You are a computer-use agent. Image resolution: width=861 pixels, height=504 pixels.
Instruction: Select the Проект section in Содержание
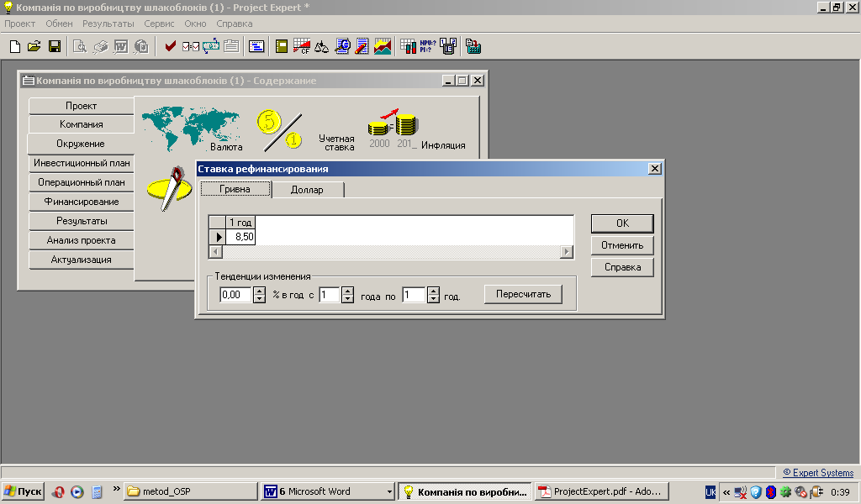pyautogui.click(x=82, y=106)
